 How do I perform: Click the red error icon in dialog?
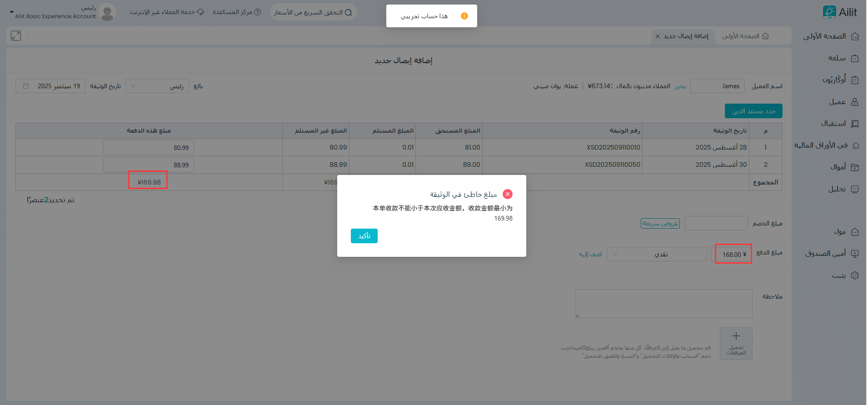(x=508, y=194)
